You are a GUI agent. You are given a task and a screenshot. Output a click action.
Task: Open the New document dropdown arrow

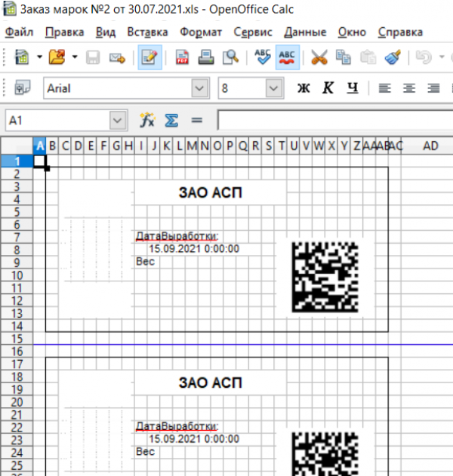click(x=39, y=57)
